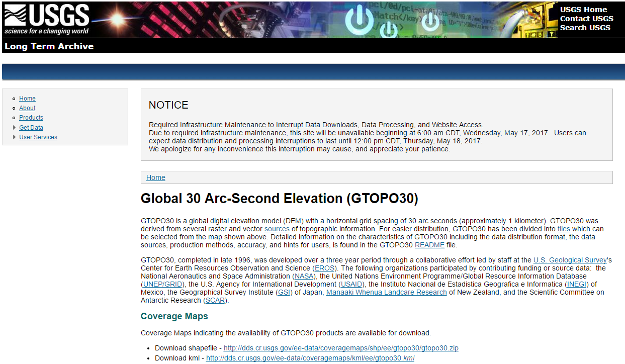Open the GTOPO30 README file link
625x364 pixels.
[x=429, y=245]
